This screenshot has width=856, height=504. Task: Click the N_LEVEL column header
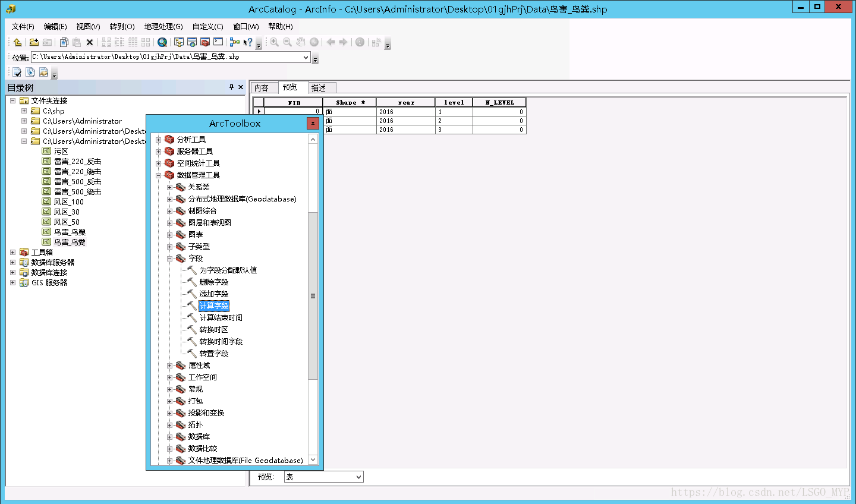[x=499, y=102]
